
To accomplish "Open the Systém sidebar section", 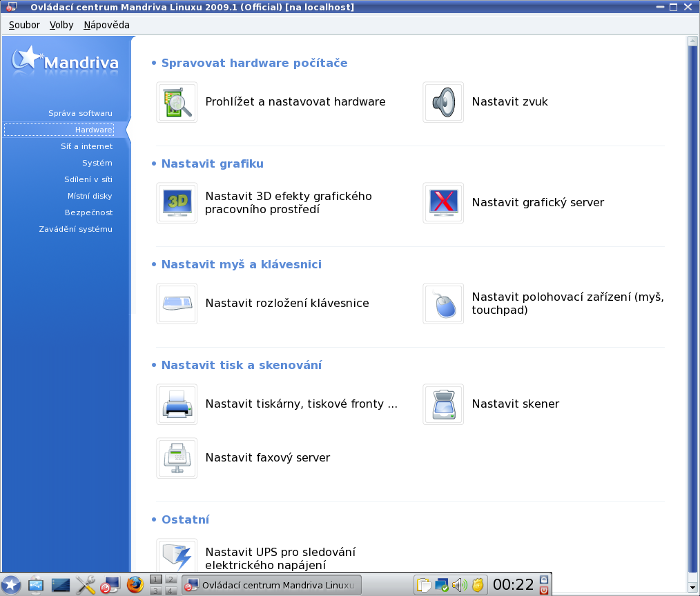I will tap(97, 163).
